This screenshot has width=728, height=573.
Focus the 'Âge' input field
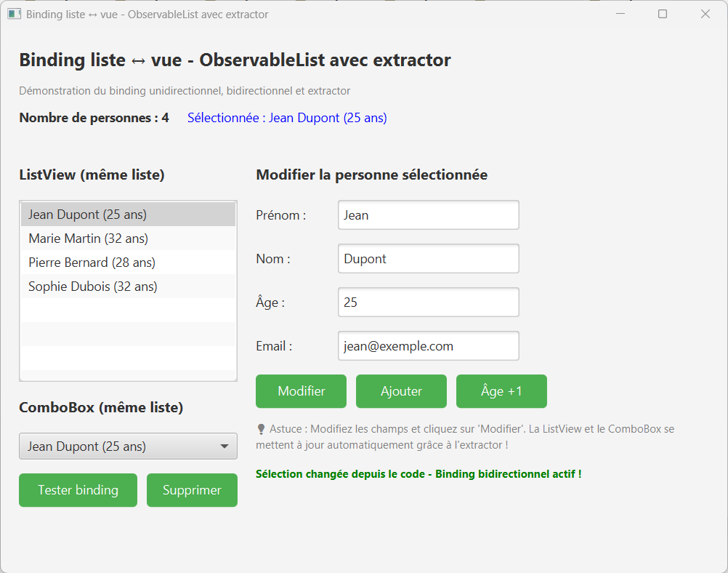(x=428, y=302)
